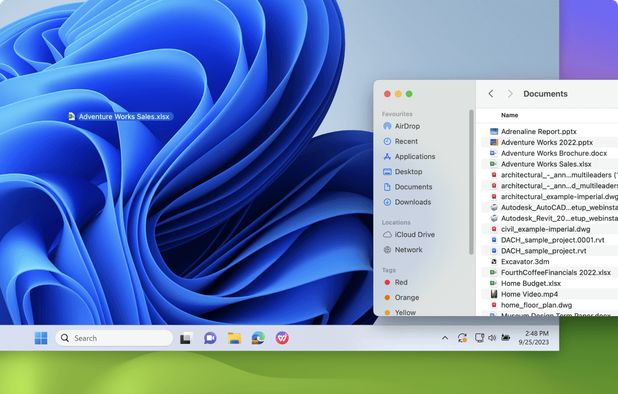Launch the Teams Chat taskbar icon
This screenshot has width=618, height=394.
point(210,338)
